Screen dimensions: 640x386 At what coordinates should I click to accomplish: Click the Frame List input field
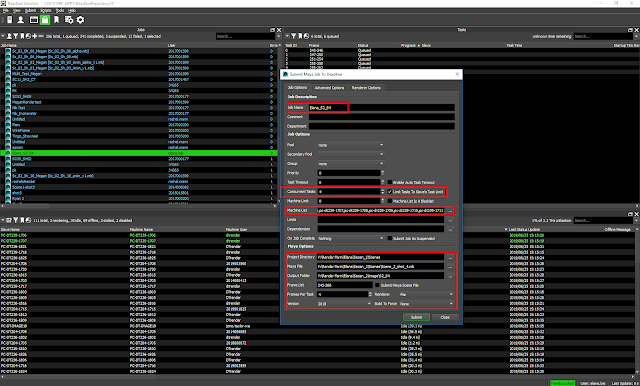[345, 285]
